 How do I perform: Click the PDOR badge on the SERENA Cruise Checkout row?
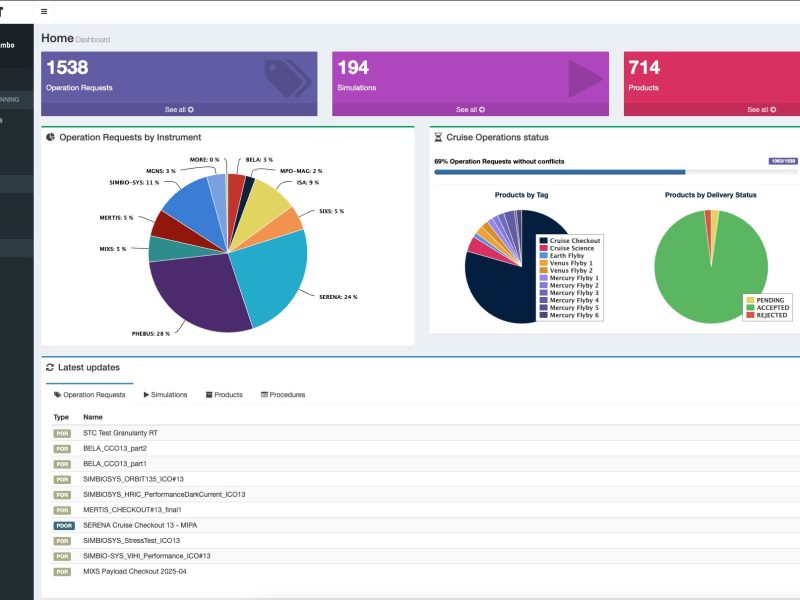63,525
